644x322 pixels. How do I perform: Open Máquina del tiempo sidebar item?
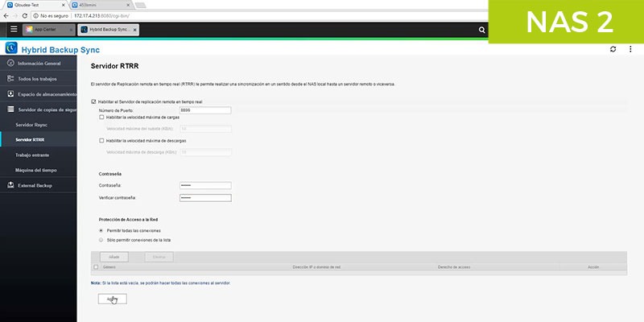pos(38,170)
